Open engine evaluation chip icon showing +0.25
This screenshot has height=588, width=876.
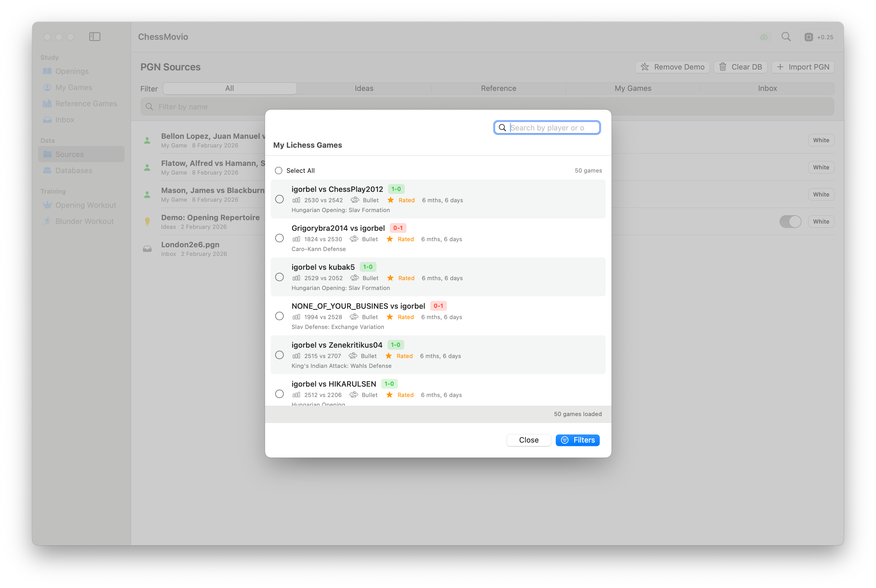click(809, 37)
